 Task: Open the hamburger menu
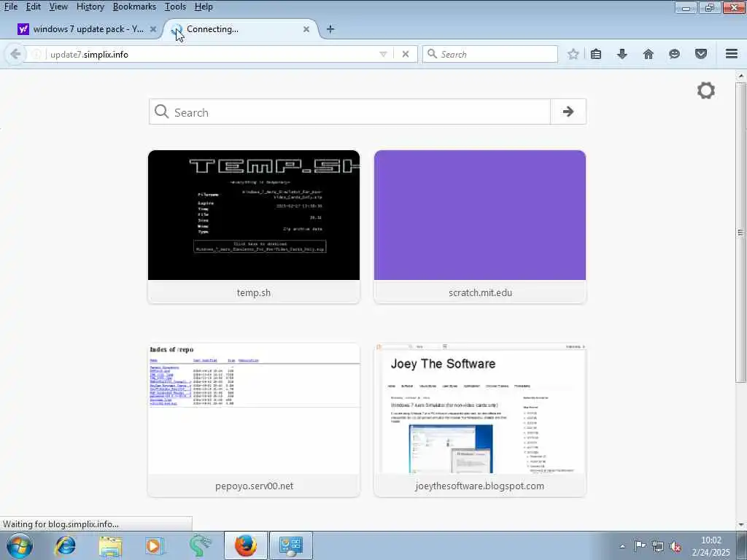732,54
